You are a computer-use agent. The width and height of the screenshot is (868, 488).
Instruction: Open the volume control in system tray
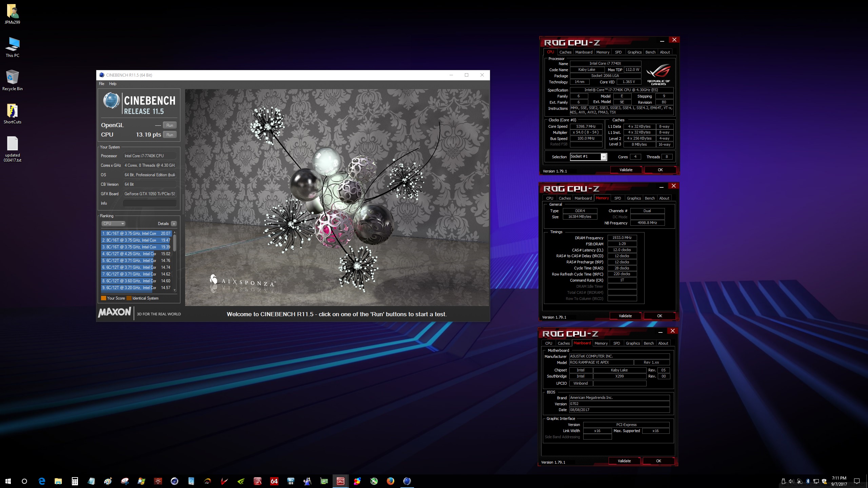point(791,481)
